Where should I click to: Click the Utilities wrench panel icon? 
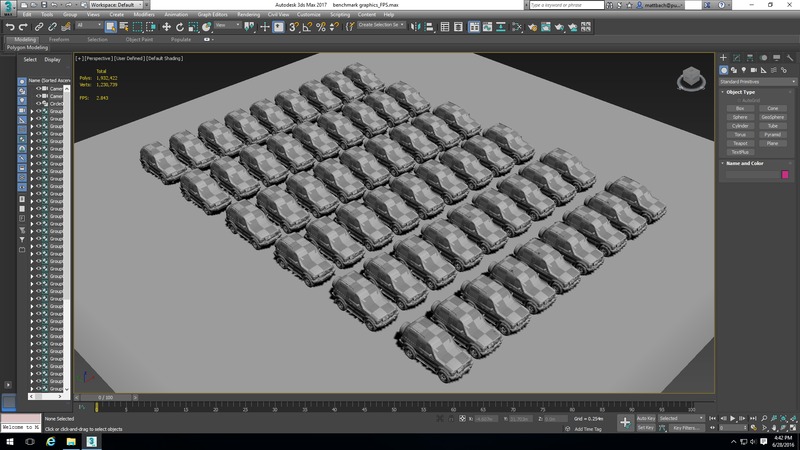[x=789, y=58]
